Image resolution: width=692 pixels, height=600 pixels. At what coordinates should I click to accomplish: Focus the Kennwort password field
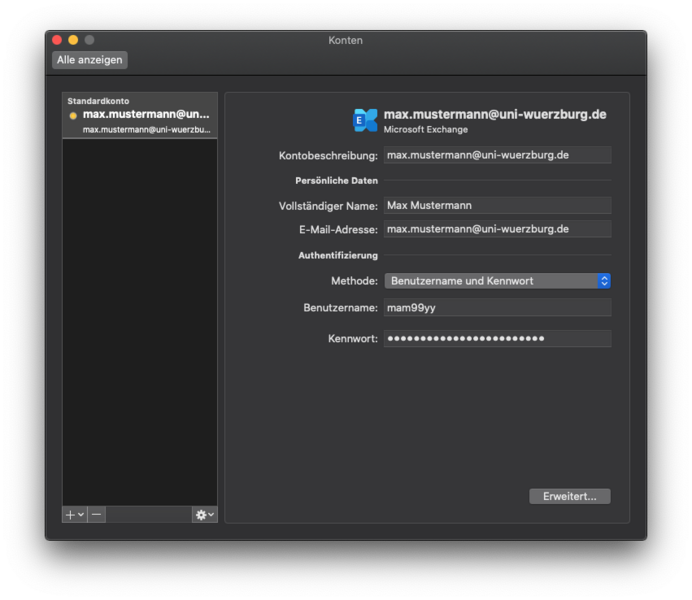pos(497,339)
